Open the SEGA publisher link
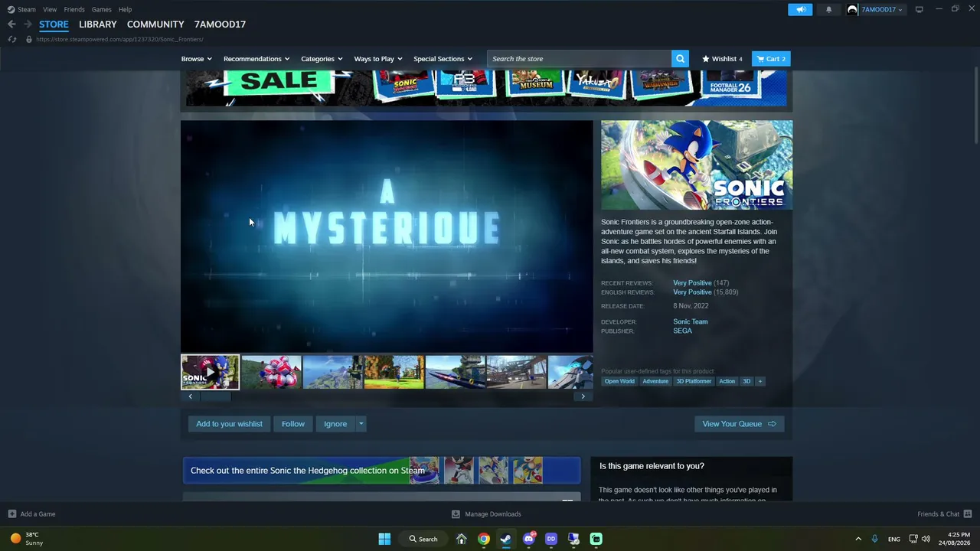Image resolution: width=980 pixels, height=551 pixels. point(682,331)
